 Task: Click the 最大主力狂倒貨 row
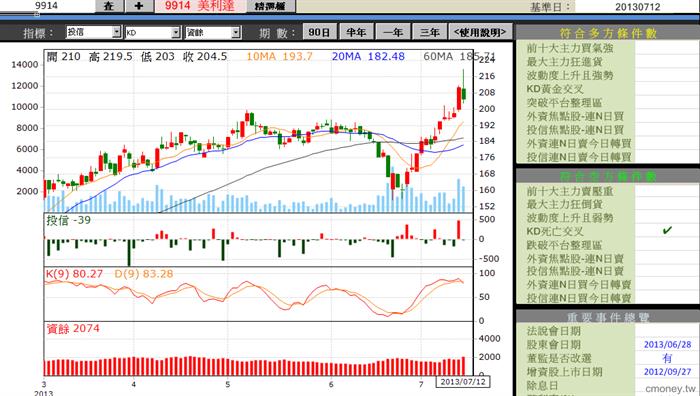point(608,204)
